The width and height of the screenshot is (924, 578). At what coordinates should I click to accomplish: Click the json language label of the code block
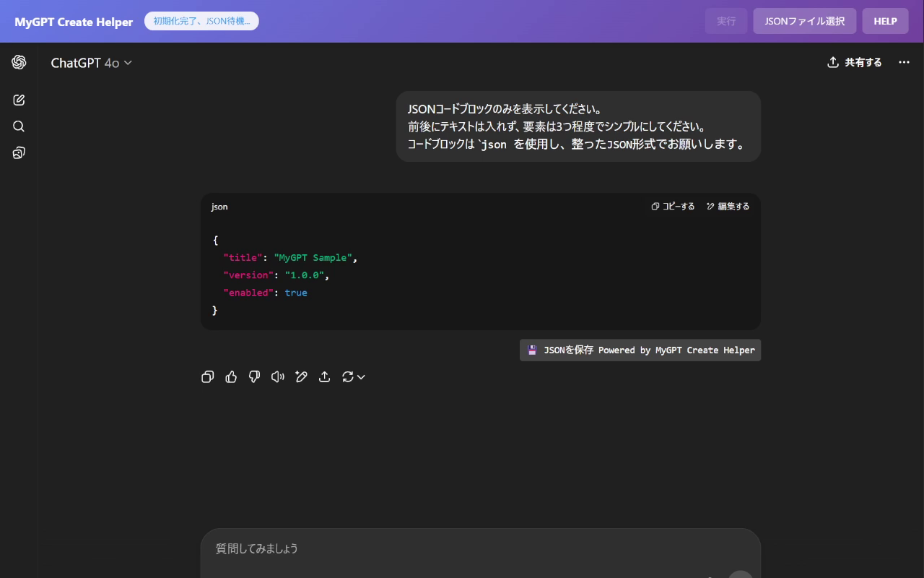(x=219, y=207)
